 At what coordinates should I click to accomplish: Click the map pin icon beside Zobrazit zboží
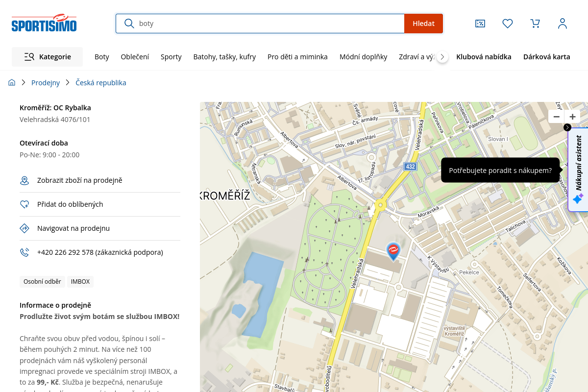coord(24,180)
